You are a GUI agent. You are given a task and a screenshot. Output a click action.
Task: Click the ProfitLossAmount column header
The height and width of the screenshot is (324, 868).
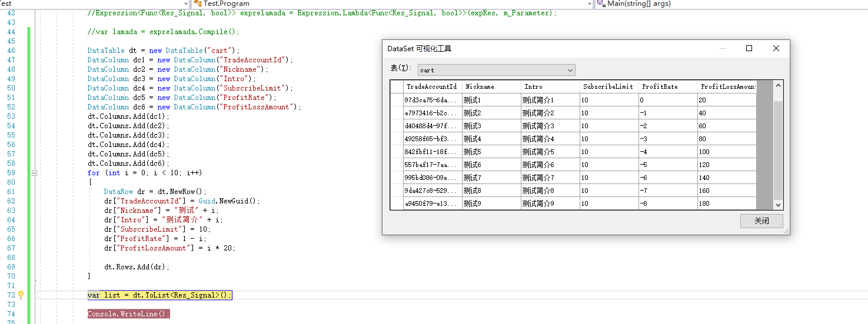click(727, 86)
